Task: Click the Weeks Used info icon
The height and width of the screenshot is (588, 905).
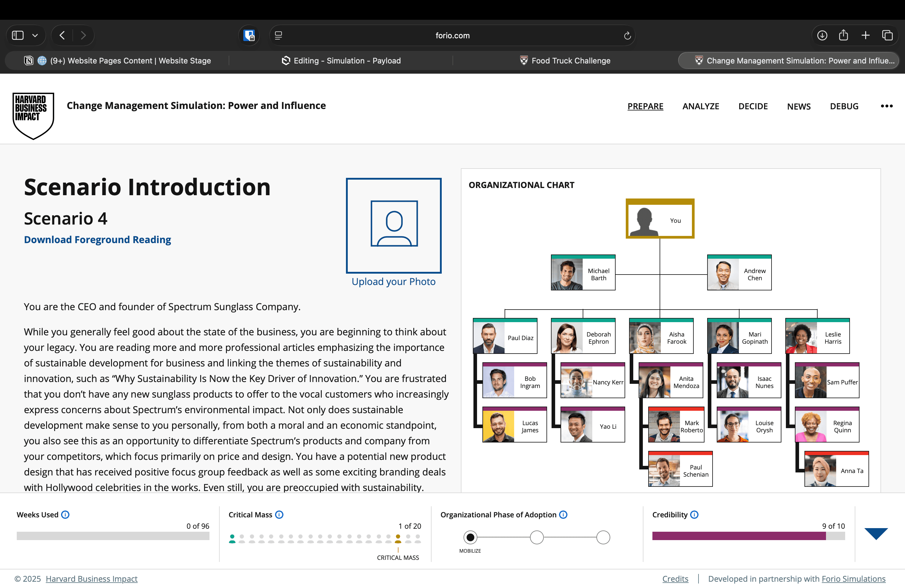Action: (x=66, y=515)
